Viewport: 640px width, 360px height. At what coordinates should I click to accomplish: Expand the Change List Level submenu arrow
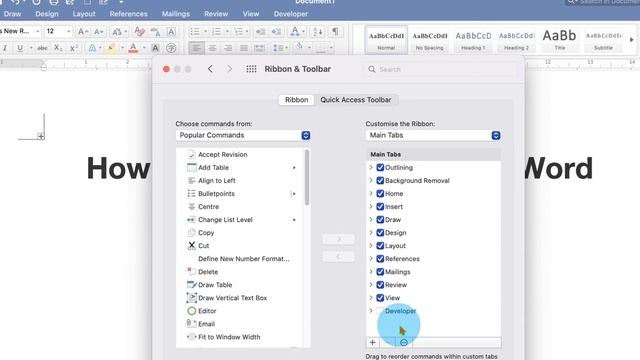click(294, 220)
